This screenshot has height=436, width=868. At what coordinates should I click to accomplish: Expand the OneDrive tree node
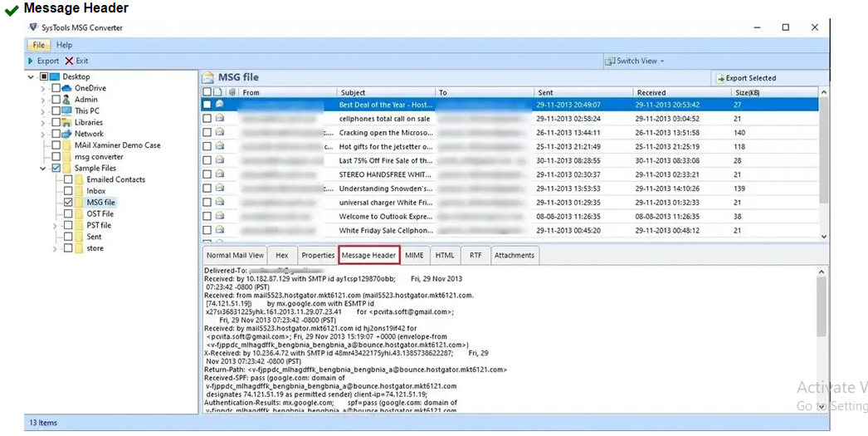click(43, 89)
